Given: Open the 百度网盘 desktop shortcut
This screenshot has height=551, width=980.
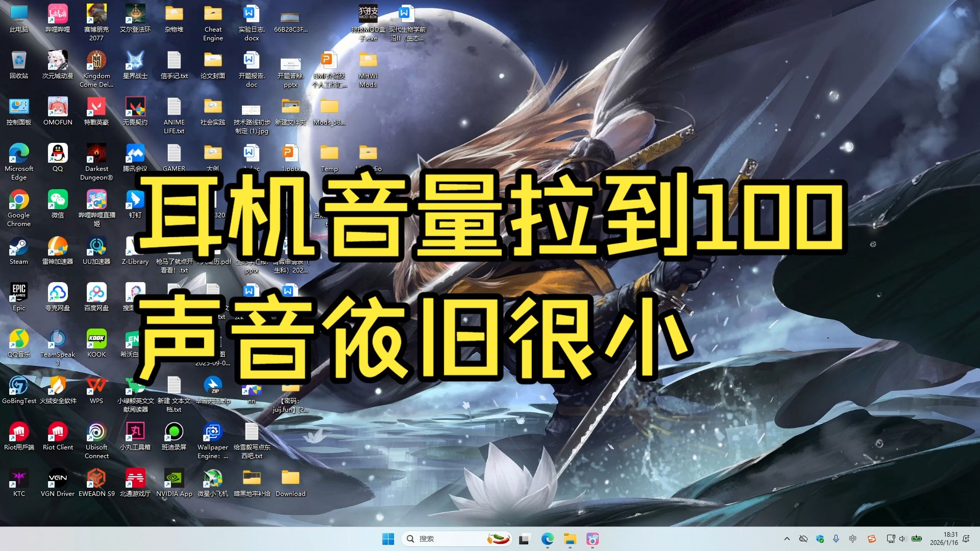Looking at the screenshot, I should (x=96, y=297).
